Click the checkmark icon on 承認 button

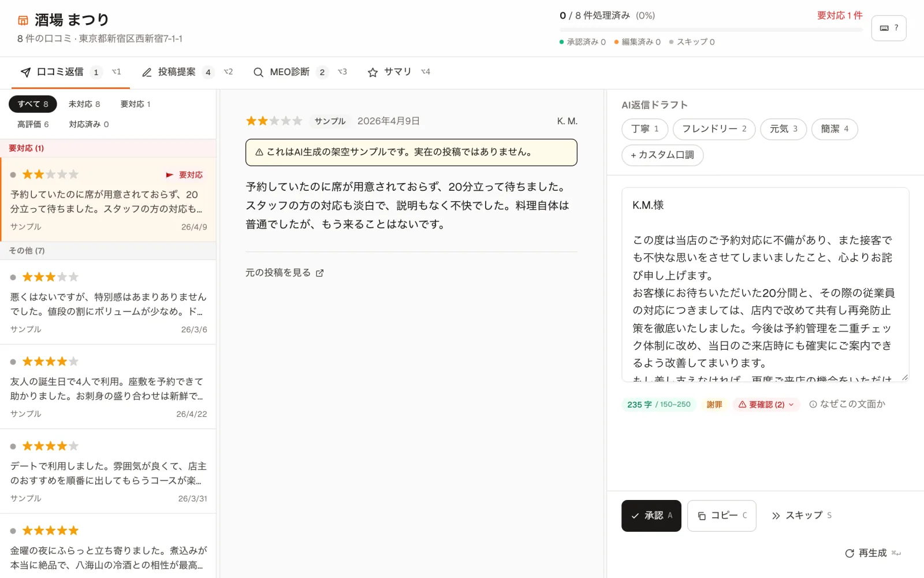(x=635, y=516)
